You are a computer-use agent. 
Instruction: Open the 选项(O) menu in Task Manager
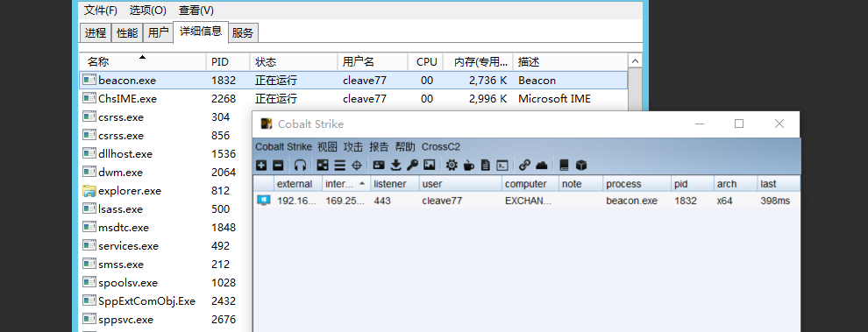click(148, 11)
